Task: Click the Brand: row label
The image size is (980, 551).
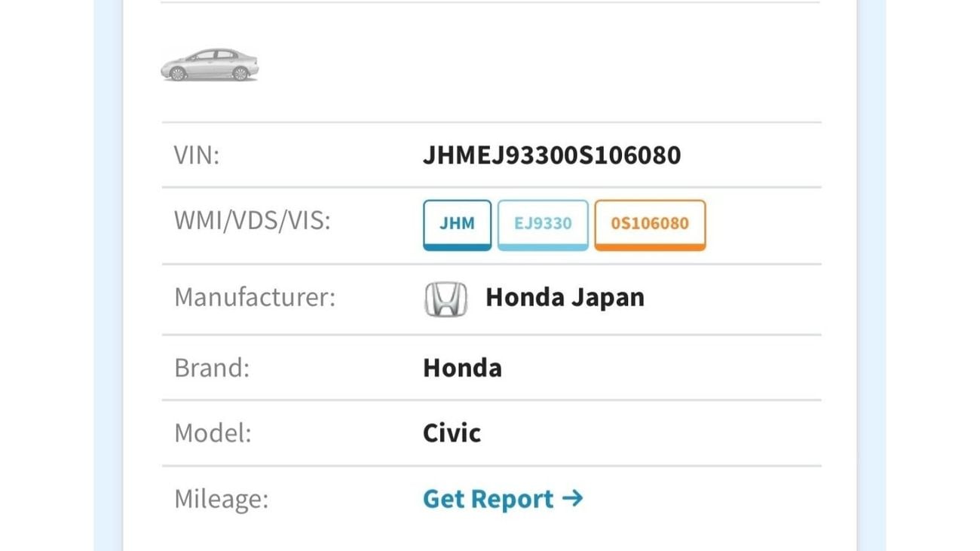Action: [x=212, y=368]
